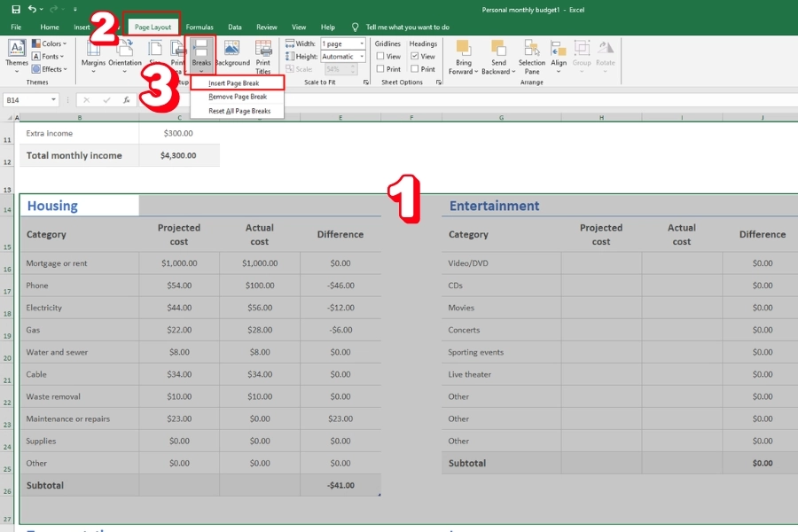The width and height of the screenshot is (798, 532).
Task: Choose Insert Page Break from Breaks menu
Action: [236, 82]
